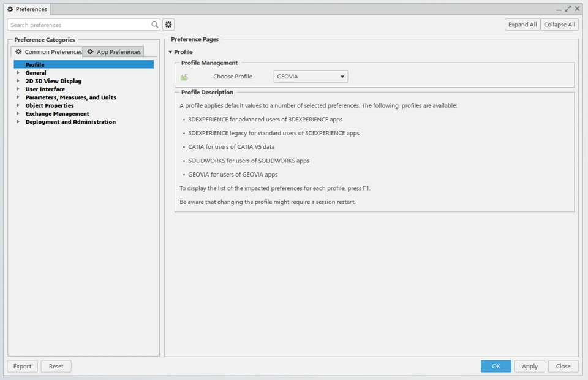Click the Export button
The image size is (588, 380).
click(22, 366)
